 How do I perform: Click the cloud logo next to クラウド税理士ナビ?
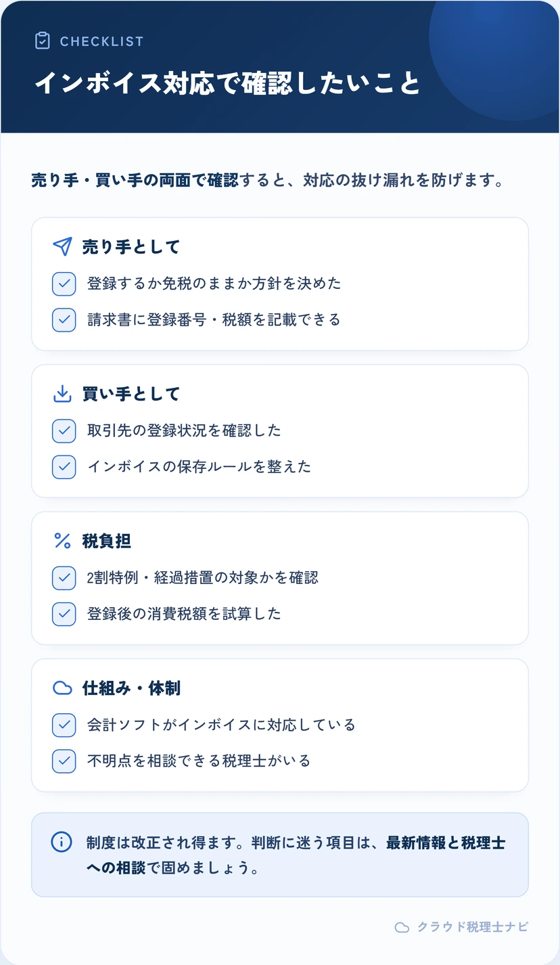point(402,927)
